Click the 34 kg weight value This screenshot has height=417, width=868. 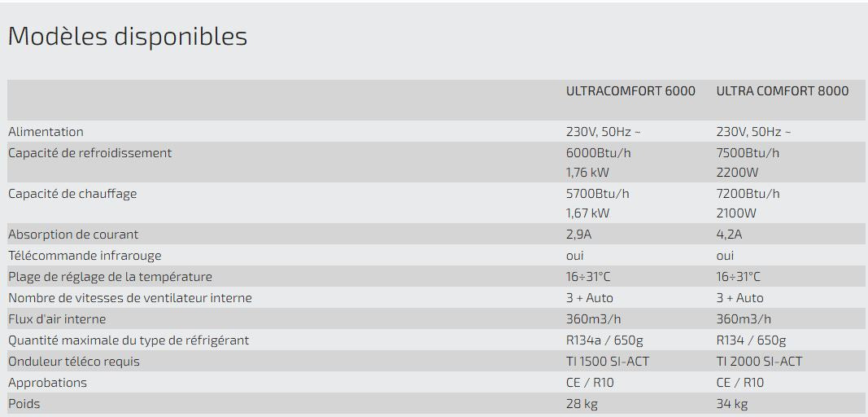pos(731,404)
